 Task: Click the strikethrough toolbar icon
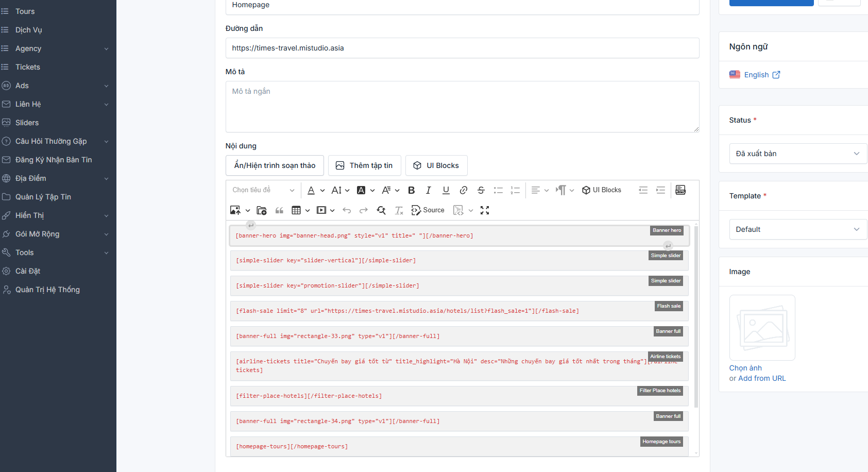(481, 190)
